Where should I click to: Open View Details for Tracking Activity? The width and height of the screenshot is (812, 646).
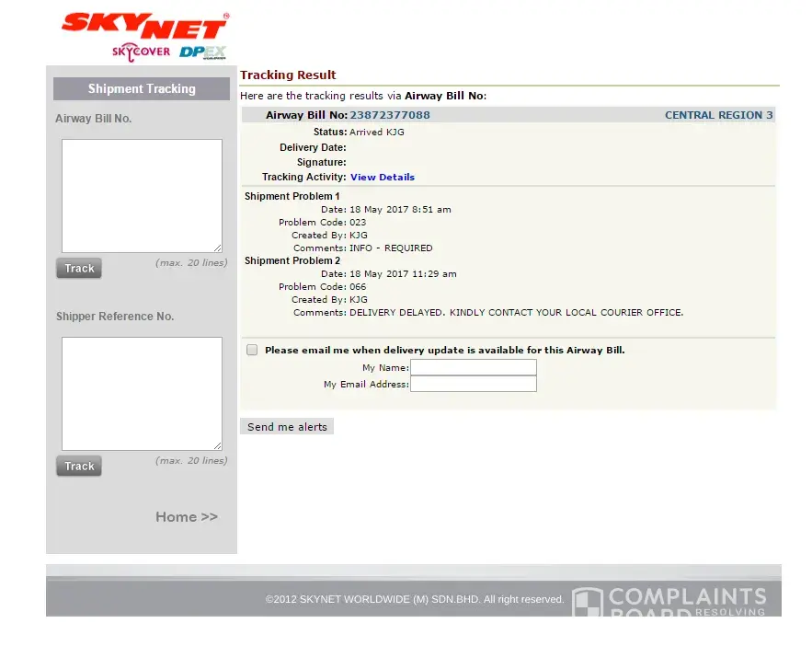coord(382,177)
